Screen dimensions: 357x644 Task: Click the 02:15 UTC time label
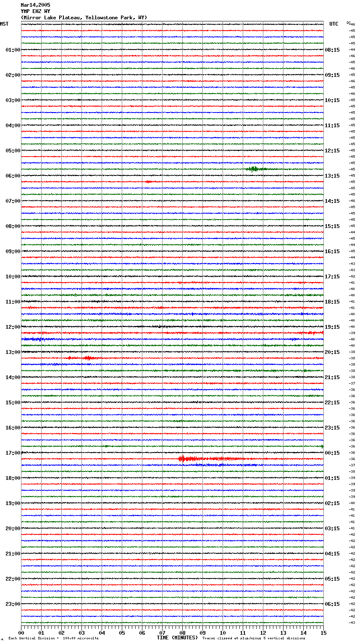point(332,503)
